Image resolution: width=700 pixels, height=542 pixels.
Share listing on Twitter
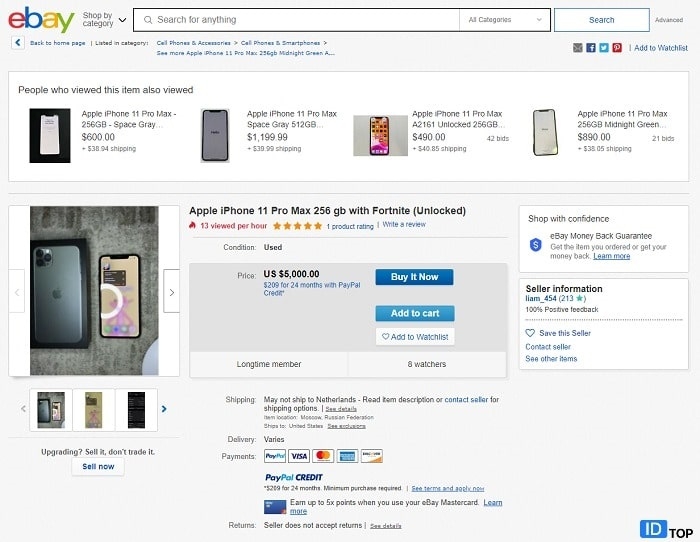pos(604,48)
